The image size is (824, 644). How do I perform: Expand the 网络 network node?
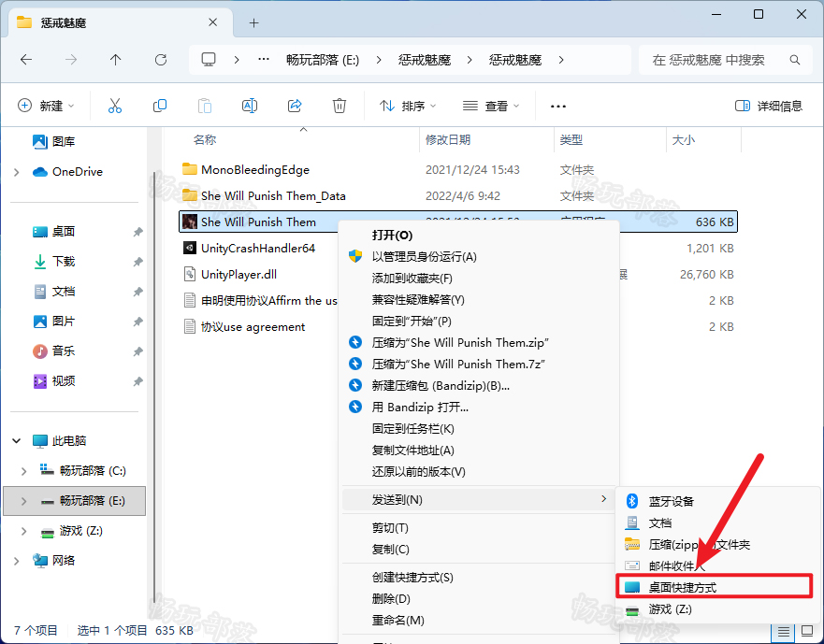16,561
